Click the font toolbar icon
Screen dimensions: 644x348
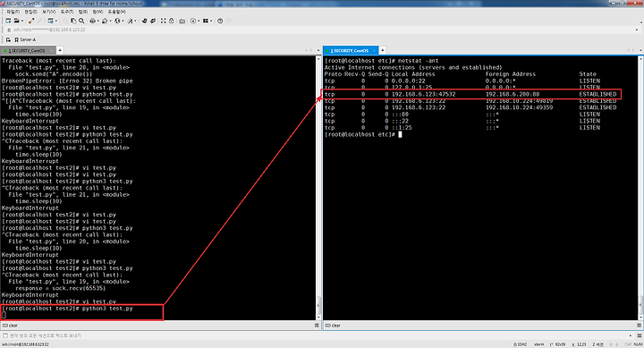(131, 21)
